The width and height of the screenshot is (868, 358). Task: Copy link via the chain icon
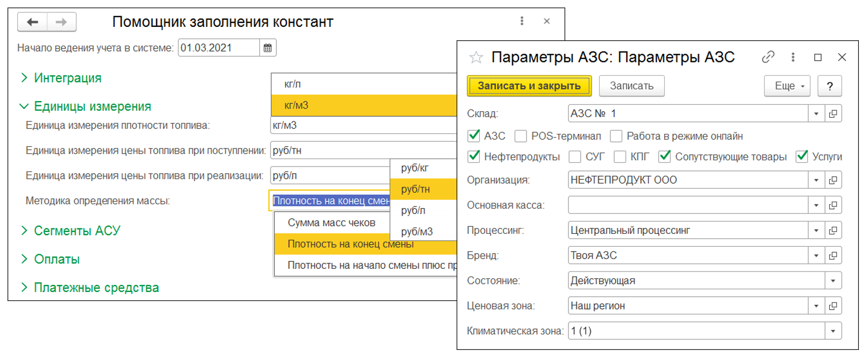pyautogui.click(x=768, y=57)
